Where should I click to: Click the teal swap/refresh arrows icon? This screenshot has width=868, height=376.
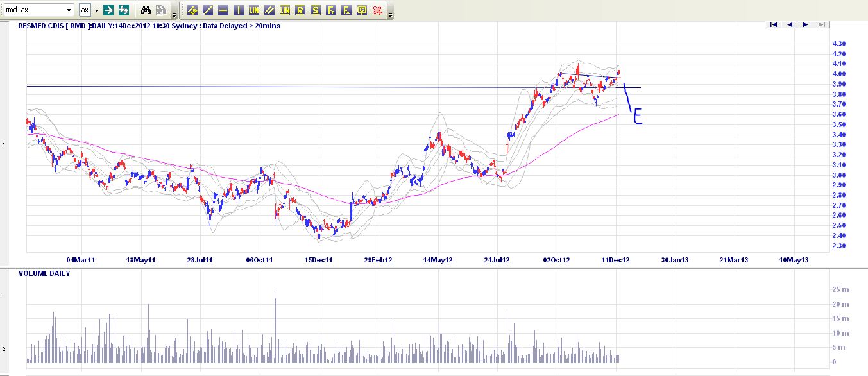click(x=124, y=10)
